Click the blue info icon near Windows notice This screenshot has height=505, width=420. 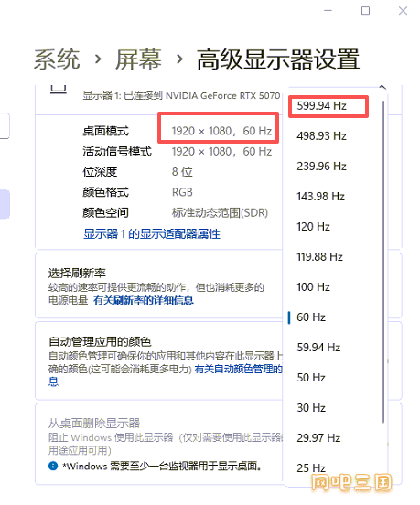point(53,466)
